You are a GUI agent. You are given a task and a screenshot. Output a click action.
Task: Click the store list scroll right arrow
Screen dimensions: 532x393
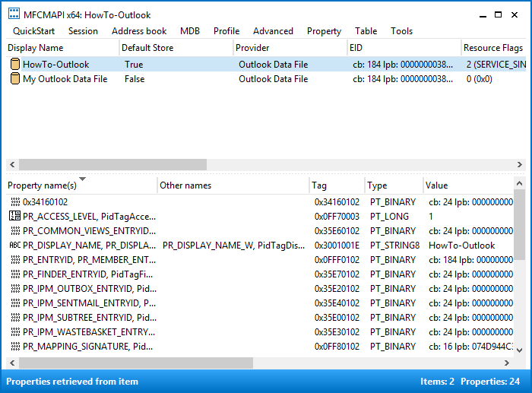click(519, 165)
